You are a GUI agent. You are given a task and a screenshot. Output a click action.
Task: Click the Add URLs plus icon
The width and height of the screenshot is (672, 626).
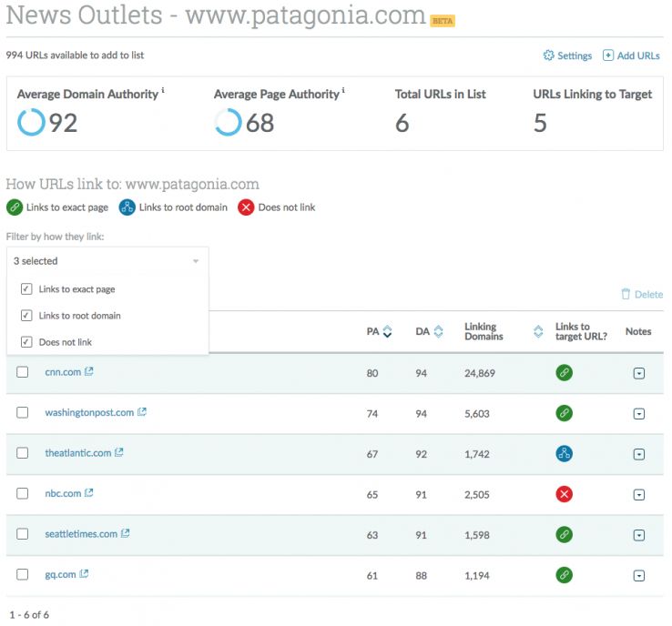point(608,56)
